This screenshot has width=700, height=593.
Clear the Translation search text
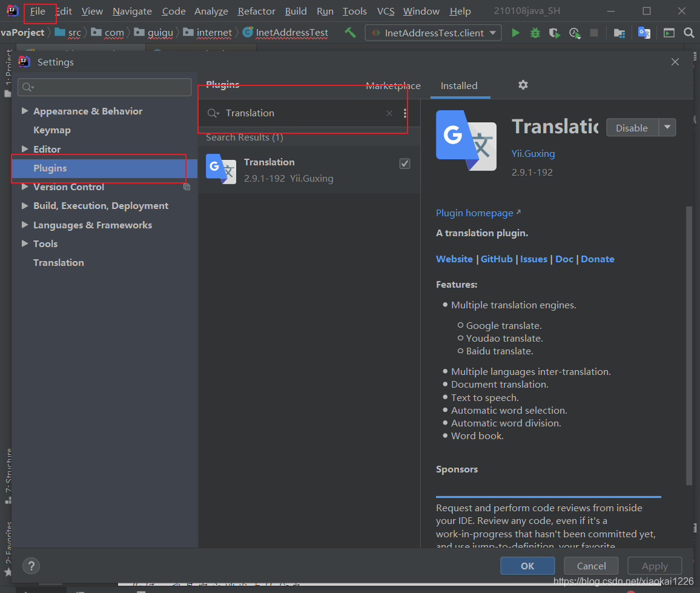[389, 113]
